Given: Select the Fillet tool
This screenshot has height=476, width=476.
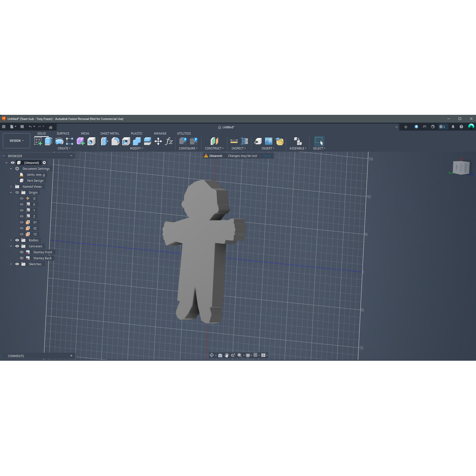Looking at the screenshot, I should pos(115,141).
